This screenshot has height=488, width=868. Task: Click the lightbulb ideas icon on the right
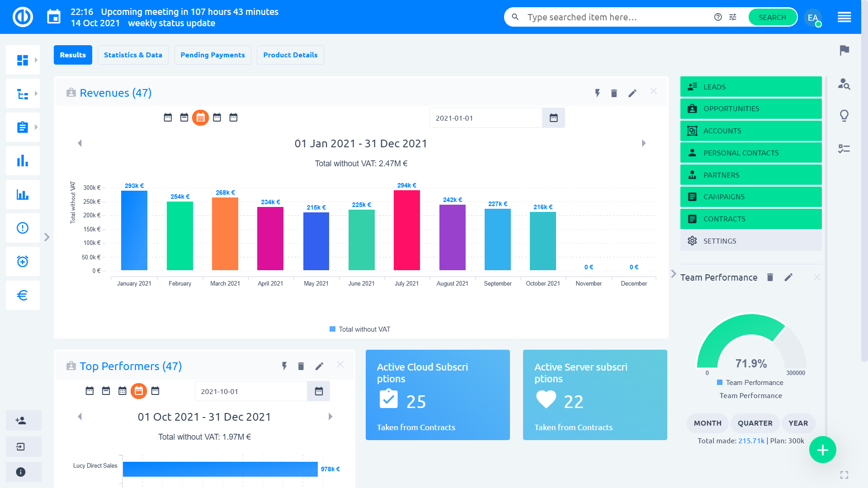coord(844,115)
